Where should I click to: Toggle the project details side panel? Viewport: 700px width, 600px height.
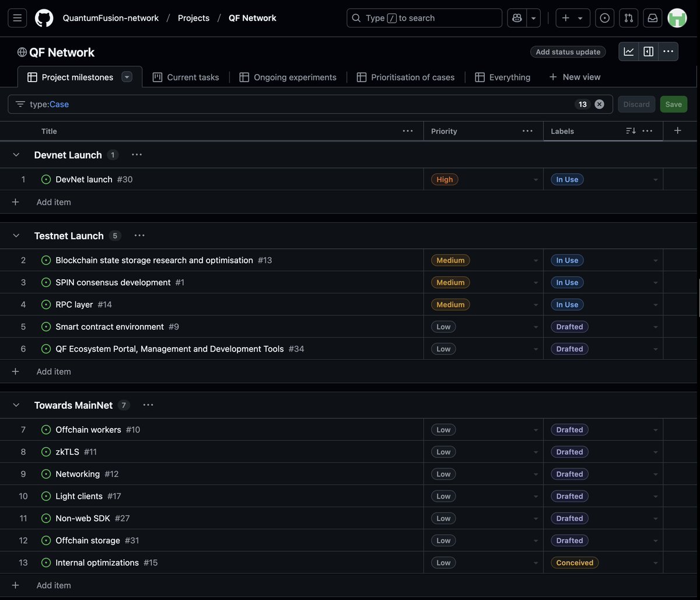(x=648, y=51)
